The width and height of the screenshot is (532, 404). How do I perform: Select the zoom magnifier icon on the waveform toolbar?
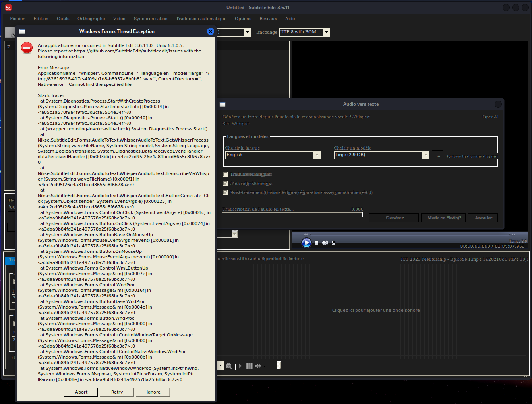coord(229,366)
